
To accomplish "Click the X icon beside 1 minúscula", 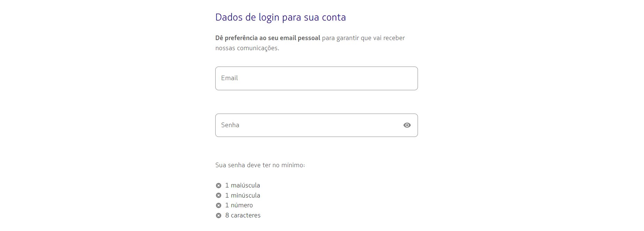I will click(x=218, y=195).
